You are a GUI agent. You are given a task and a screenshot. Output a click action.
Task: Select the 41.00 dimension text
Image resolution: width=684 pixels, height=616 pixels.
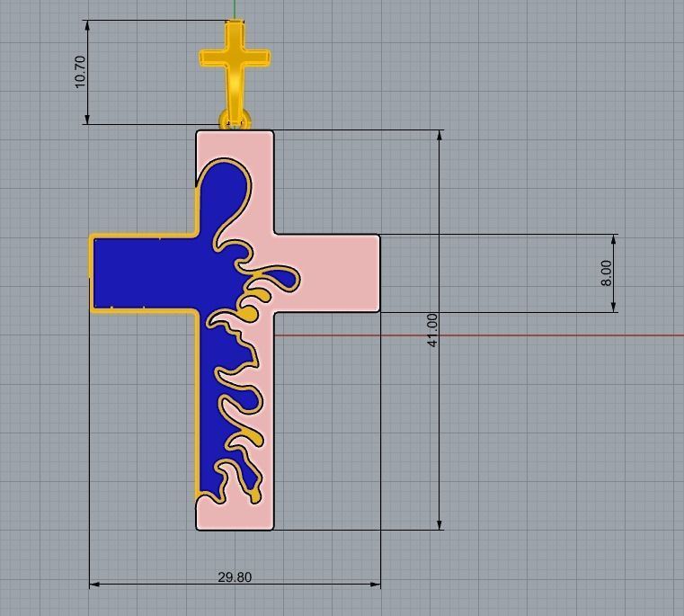432,330
